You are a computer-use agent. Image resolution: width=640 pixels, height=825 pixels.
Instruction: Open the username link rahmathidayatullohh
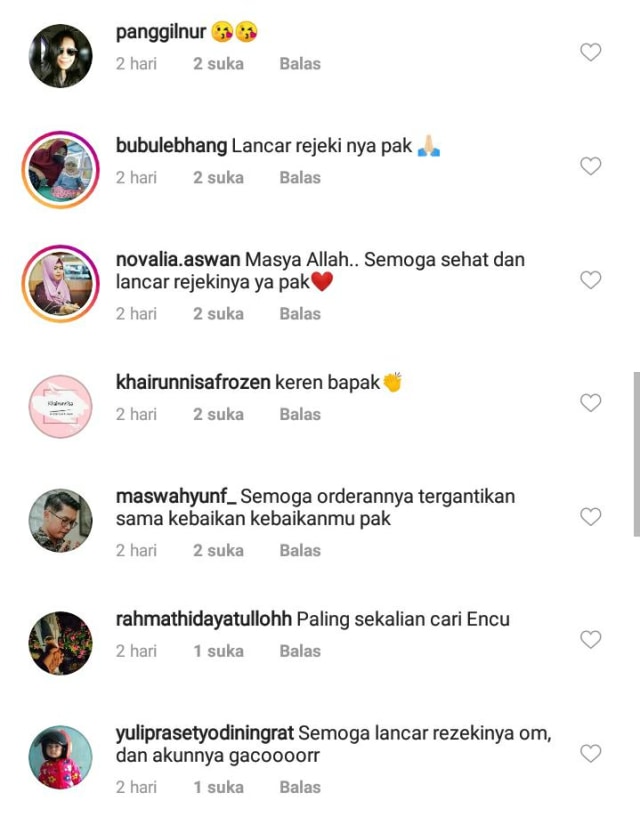(204, 619)
